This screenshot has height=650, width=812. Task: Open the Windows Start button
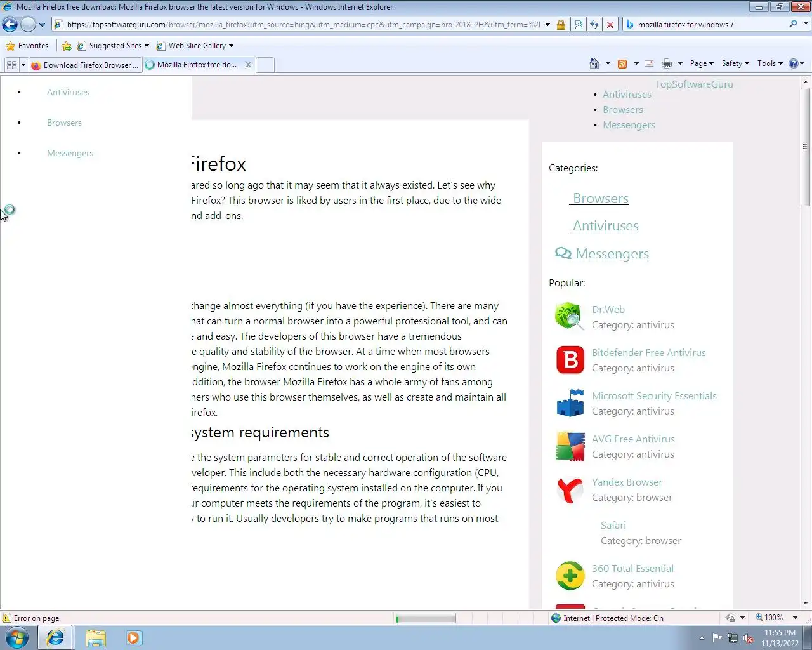(x=16, y=637)
